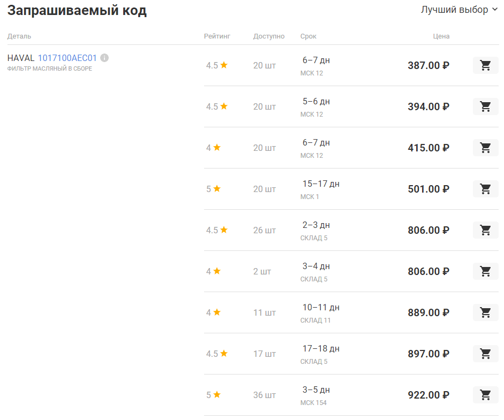Show info for part 1017100AEC01
Screen dimensions: 504x420
104,58
